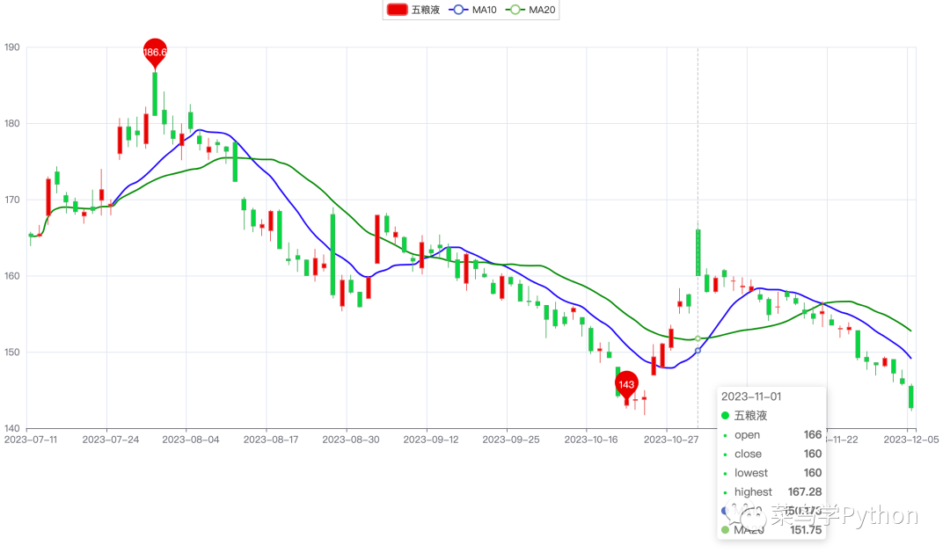Click the close row in the tooltip
The image size is (950, 560).
tap(771, 454)
